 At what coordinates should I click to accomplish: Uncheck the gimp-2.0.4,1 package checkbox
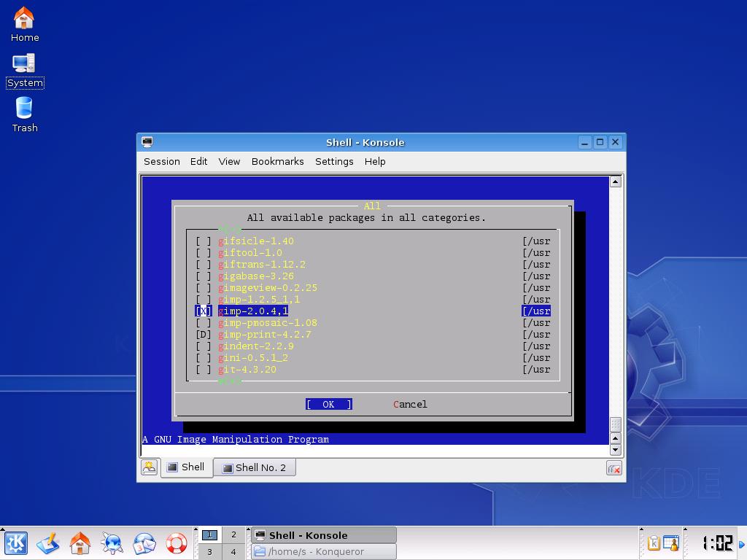tap(204, 311)
